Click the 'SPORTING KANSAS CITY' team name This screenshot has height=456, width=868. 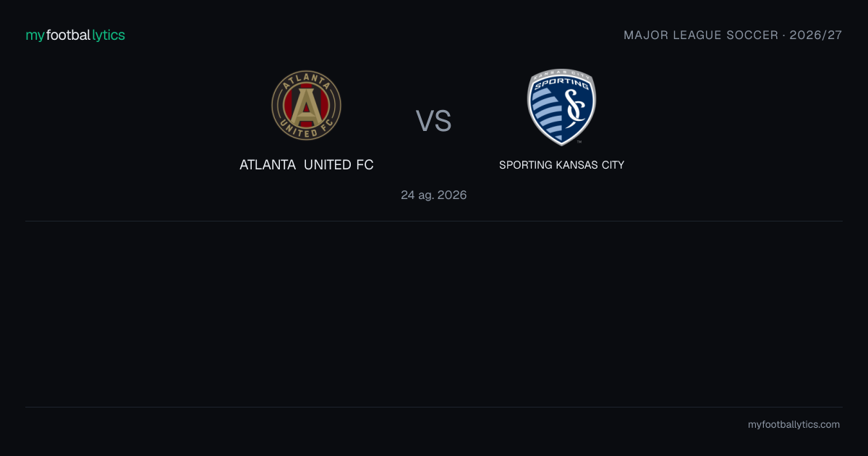[x=561, y=165]
